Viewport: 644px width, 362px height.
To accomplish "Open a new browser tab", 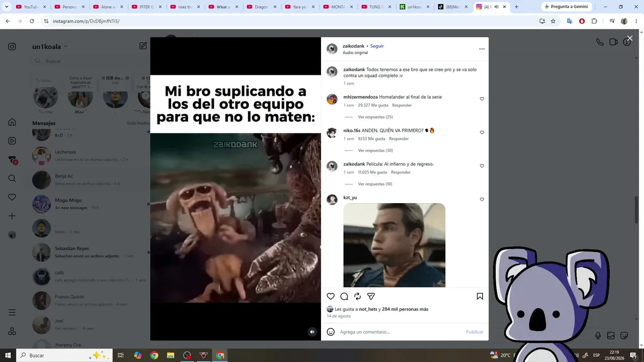I will click(516, 7).
